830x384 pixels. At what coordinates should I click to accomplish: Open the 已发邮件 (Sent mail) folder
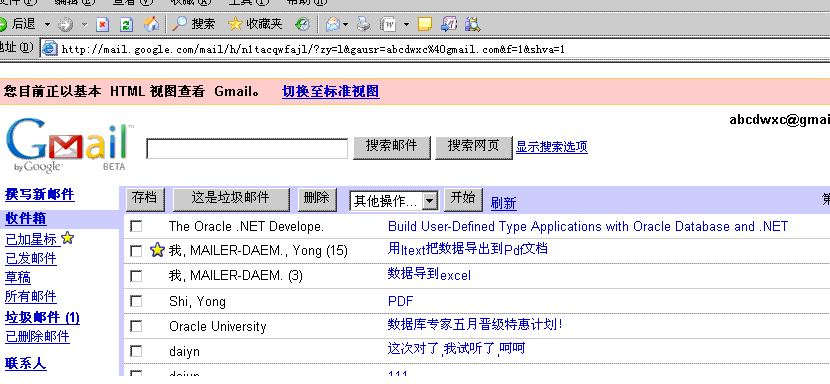(31, 258)
